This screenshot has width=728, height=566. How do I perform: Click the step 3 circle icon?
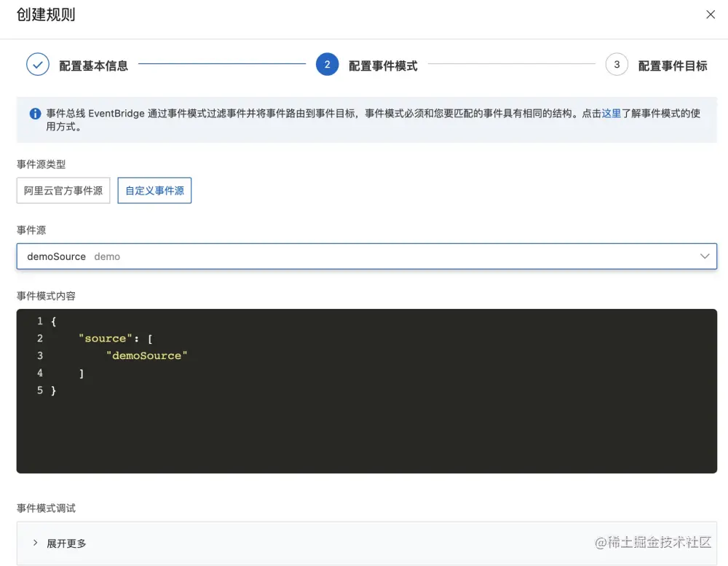[616, 65]
